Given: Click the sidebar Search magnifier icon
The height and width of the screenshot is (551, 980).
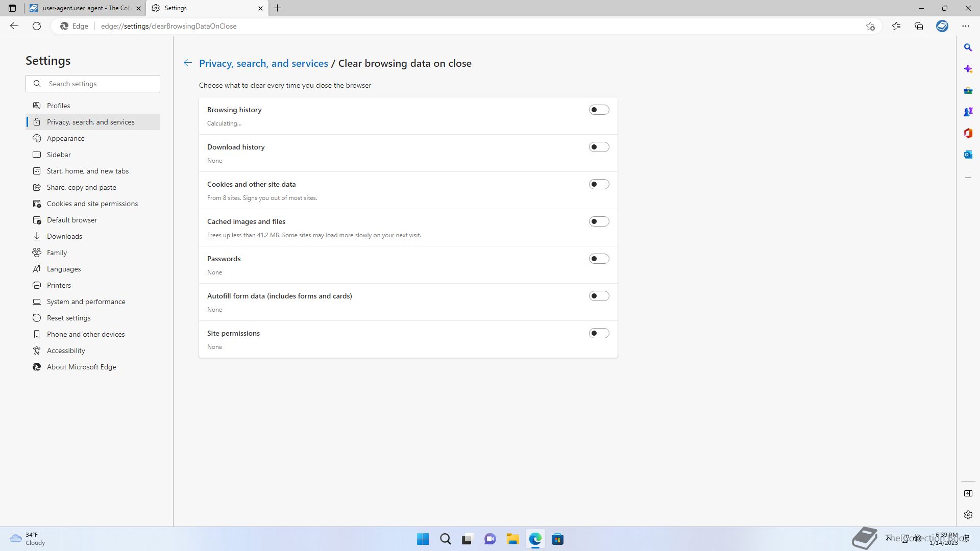Looking at the screenshot, I should pyautogui.click(x=968, y=47).
